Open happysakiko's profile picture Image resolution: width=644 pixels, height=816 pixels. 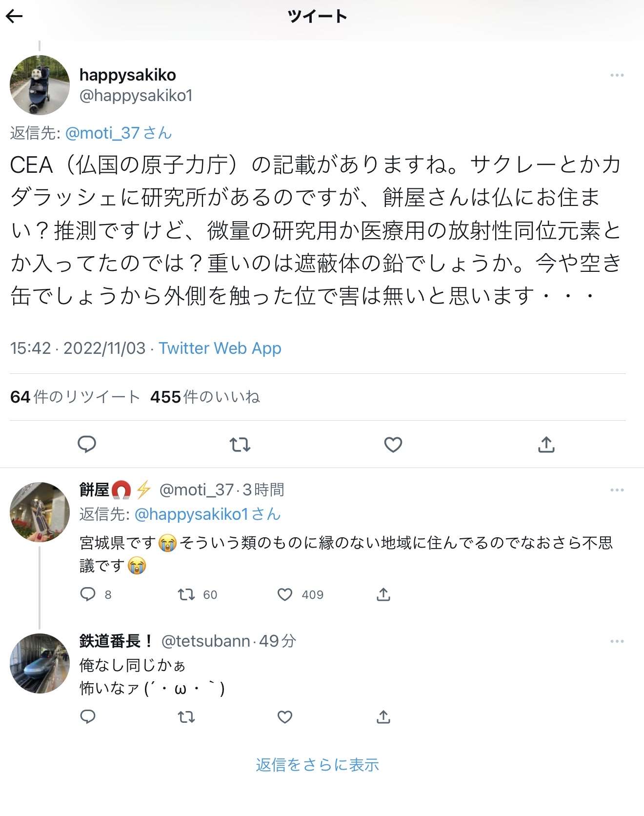pyautogui.click(x=40, y=85)
